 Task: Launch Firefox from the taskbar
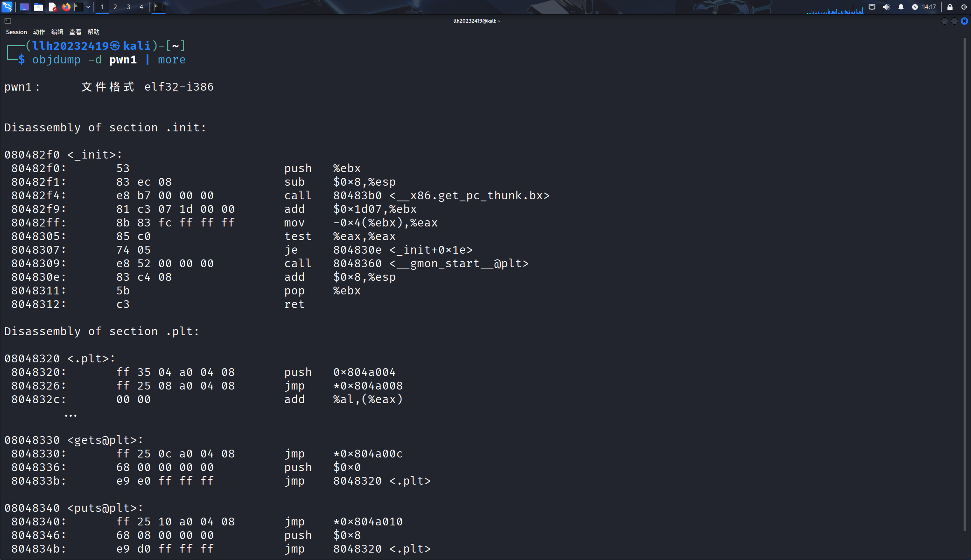(x=66, y=7)
